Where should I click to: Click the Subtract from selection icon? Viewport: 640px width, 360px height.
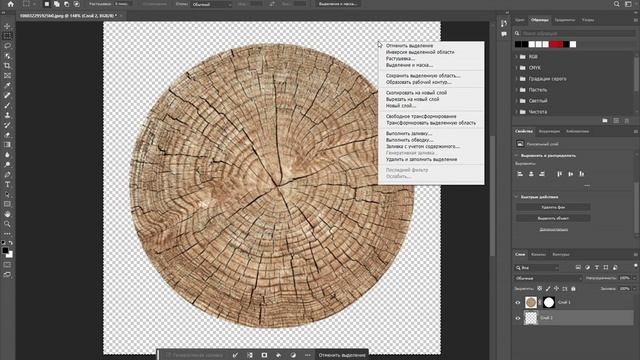tap(66, 4)
